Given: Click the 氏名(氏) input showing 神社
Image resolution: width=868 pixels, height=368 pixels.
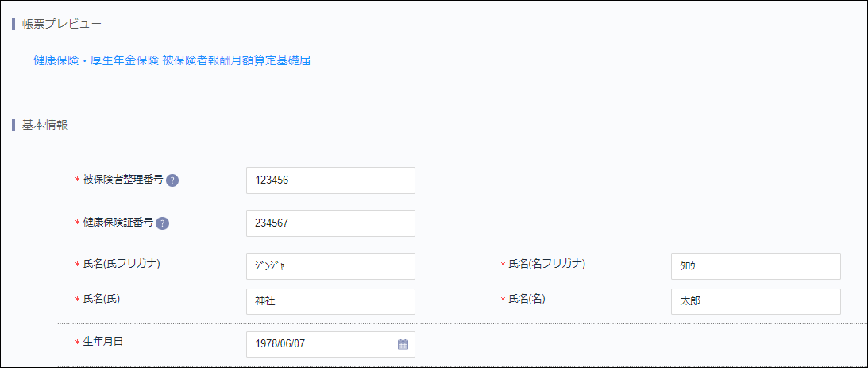Looking at the screenshot, I should pyautogui.click(x=330, y=301).
